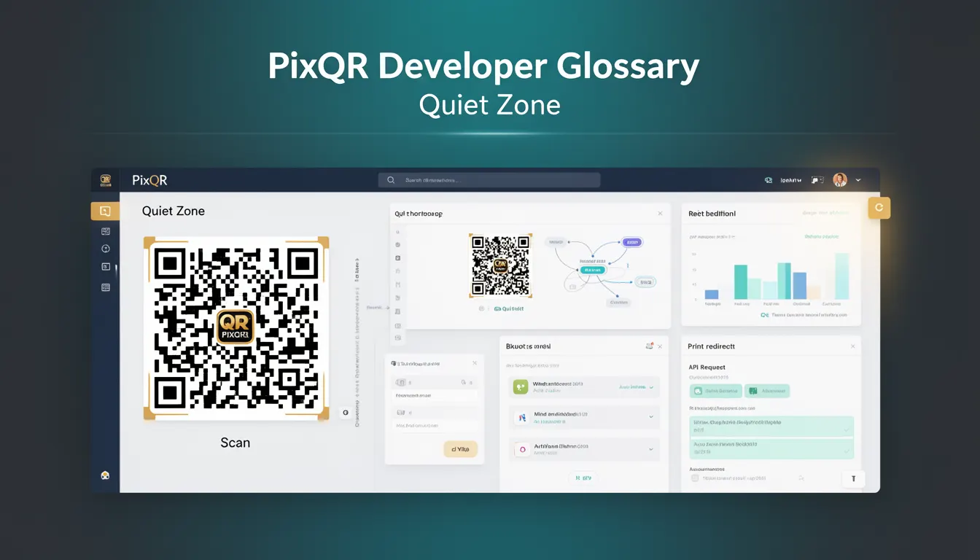Open the user avatar in the header
The height and width of the screenshot is (560, 980).
point(840,179)
